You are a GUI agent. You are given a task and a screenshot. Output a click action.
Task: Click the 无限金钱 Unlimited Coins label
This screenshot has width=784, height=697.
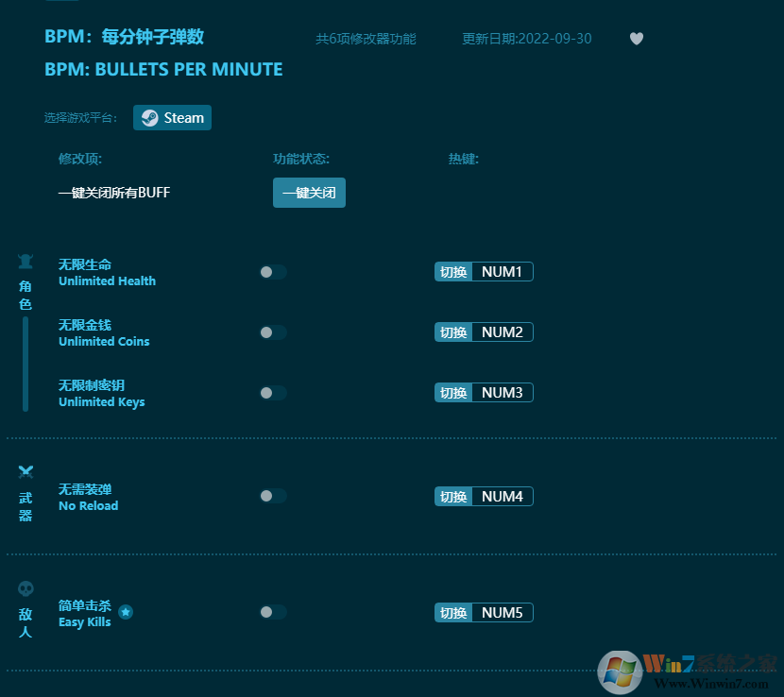point(104,333)
